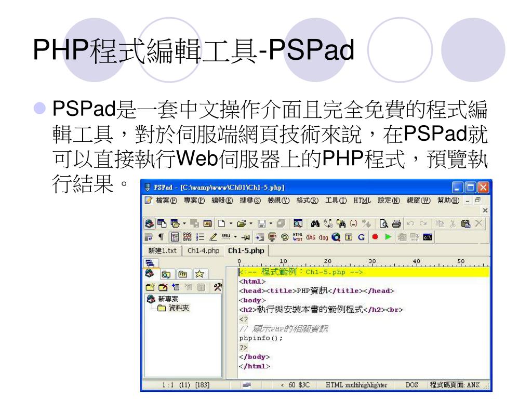Viewport: 532px width, 399px height.
Task: Open the 工具(T) menu
Action: click(x=336, y=201)
